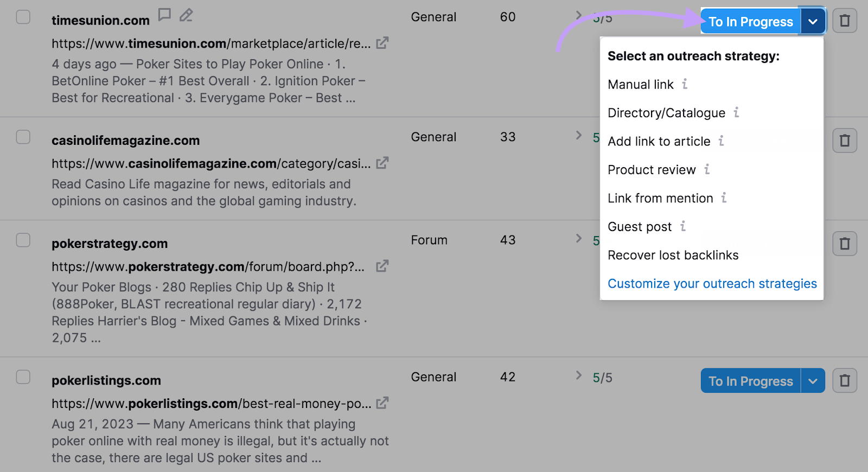Click the pokerlistings.com domain title
The height and width of the screenshot is (472, 868).
pyautogui.click(x=106, y=380)
